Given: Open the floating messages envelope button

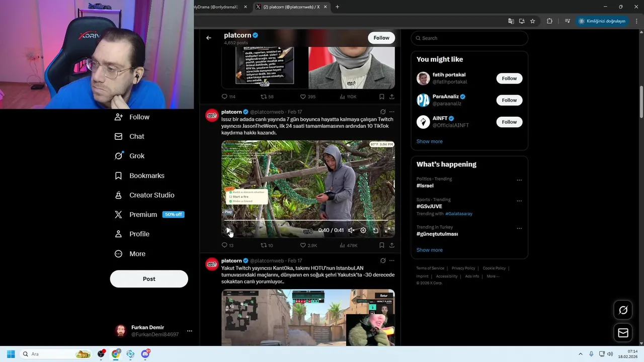Looking at the screenshot, I should [623, 333].
